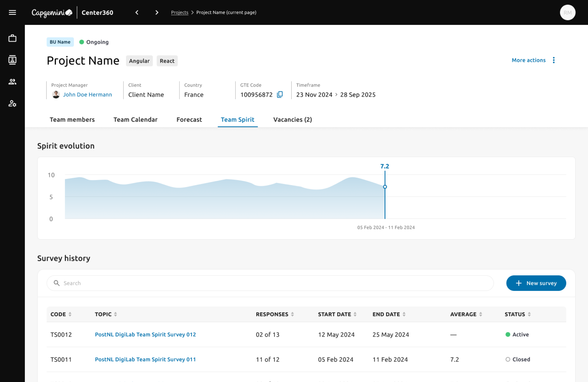588x382 pixels.
Task: Open the people group sidebar icon
Action: 12,82
